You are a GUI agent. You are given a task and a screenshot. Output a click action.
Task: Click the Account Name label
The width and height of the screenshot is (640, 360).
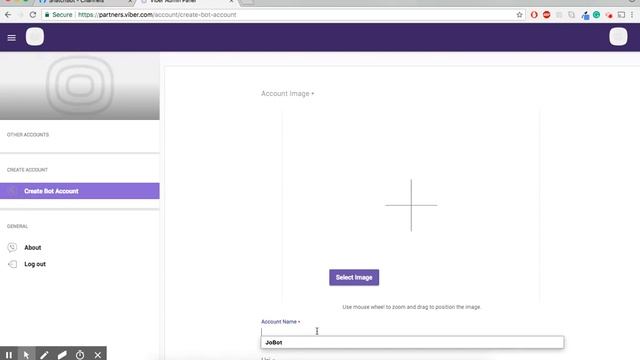pyautogui.click(x=280, y=322)
